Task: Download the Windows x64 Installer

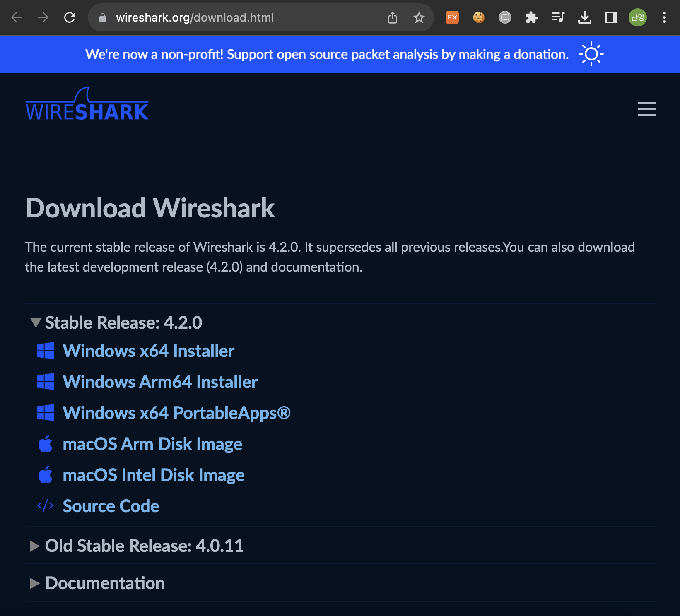Action: click(148, 351)
